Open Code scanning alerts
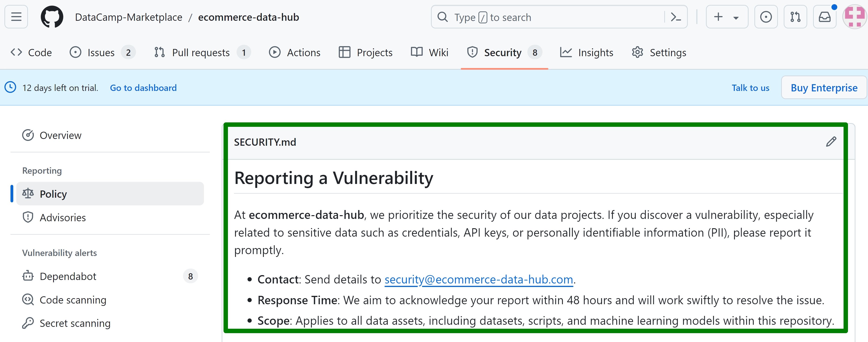This screenshot has width=868, height=342. [110, 300]
